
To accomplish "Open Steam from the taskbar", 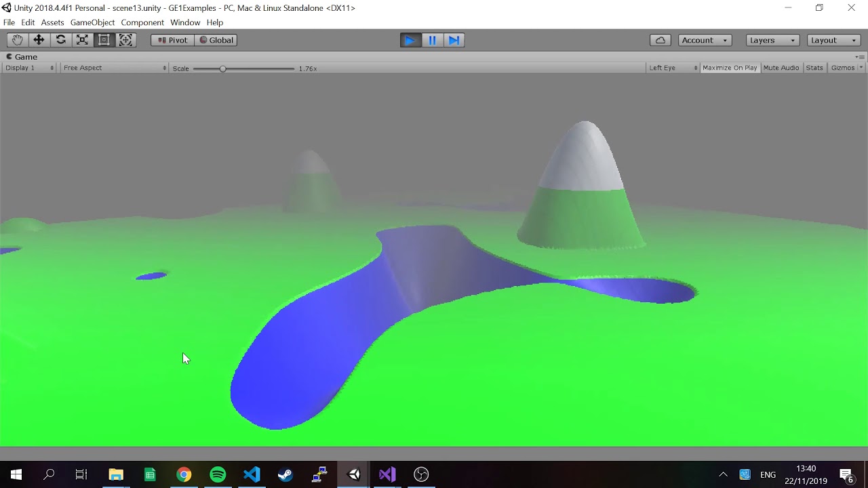I will tap(285, 474).
